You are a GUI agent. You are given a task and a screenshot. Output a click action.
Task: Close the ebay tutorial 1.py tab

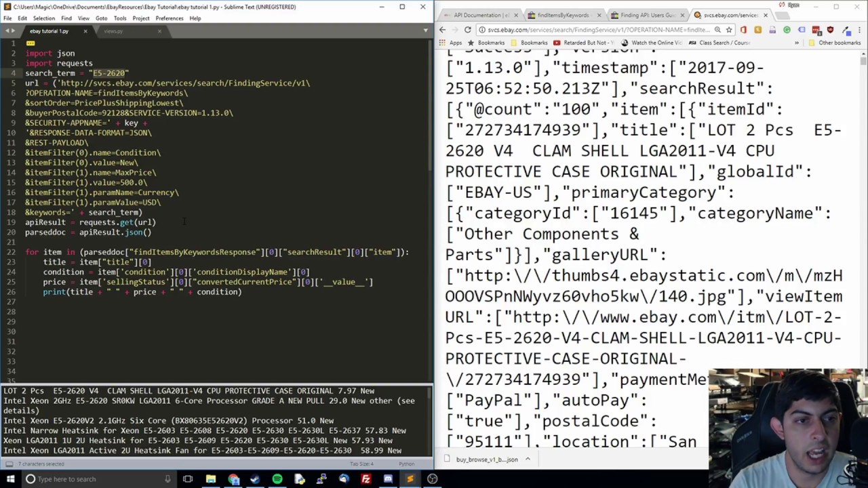[x=85, y=31]
